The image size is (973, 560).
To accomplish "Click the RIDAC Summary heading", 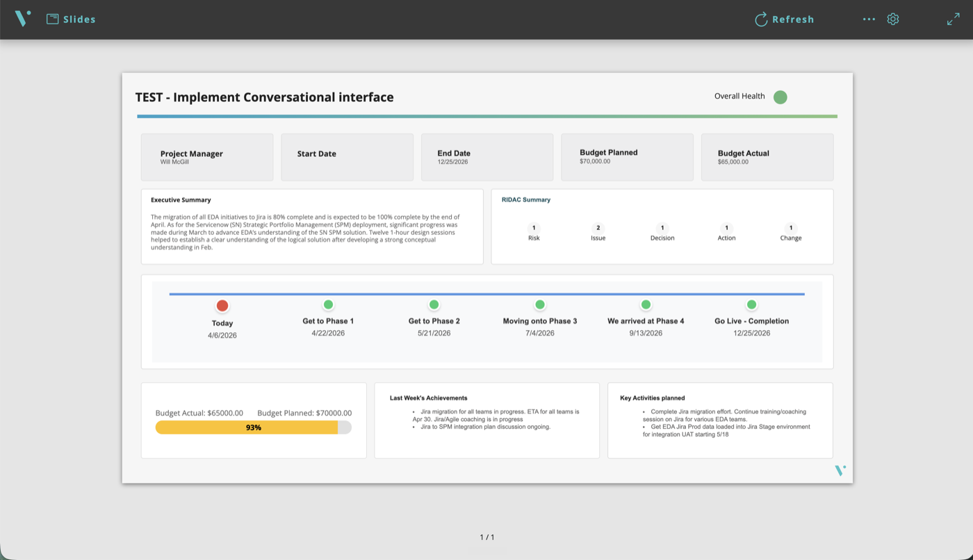I will (526, 199).
